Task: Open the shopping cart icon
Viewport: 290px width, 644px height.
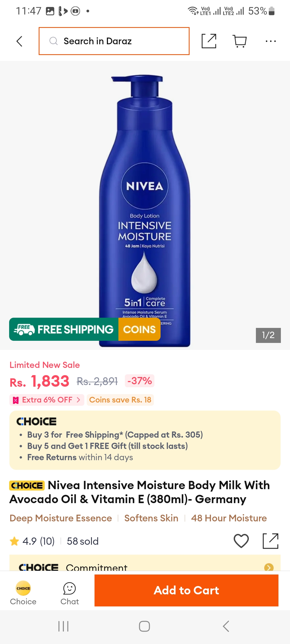Action: tap(240, 41)
